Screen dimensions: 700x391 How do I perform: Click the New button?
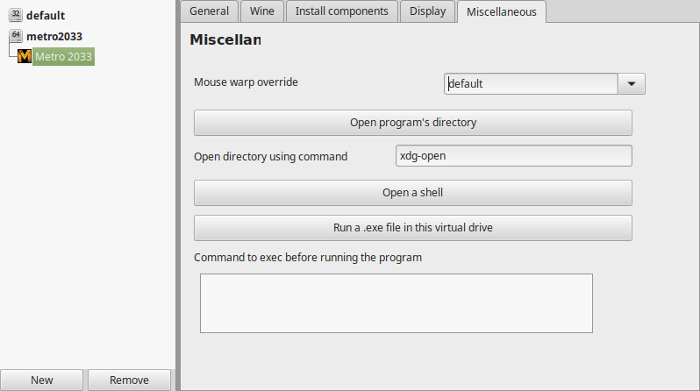click(x=42, y=380)
